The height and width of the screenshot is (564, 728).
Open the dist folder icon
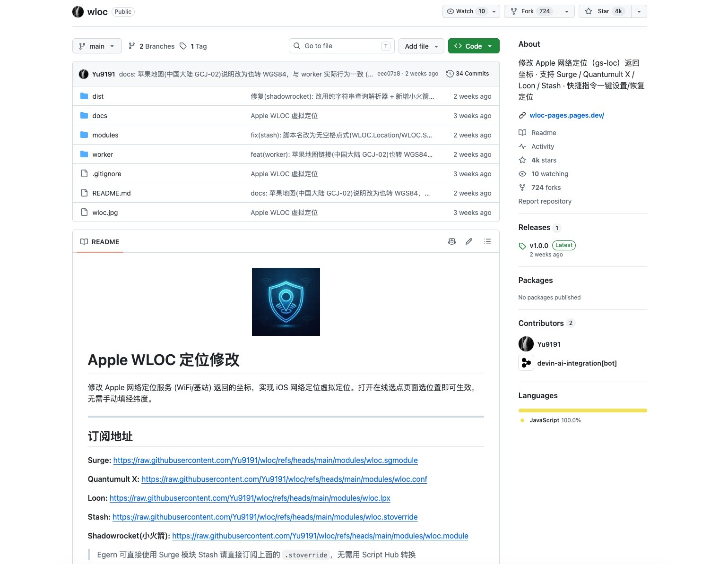[x=84, y=96]
